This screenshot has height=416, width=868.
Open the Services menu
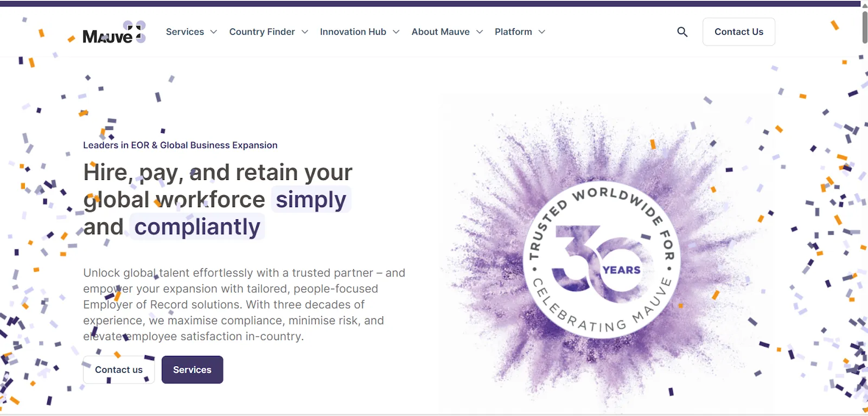[x=185, y=32]
